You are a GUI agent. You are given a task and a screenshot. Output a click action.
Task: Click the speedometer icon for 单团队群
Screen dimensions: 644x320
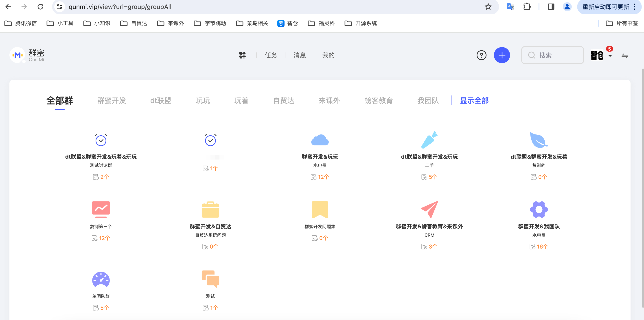[101, 279]
